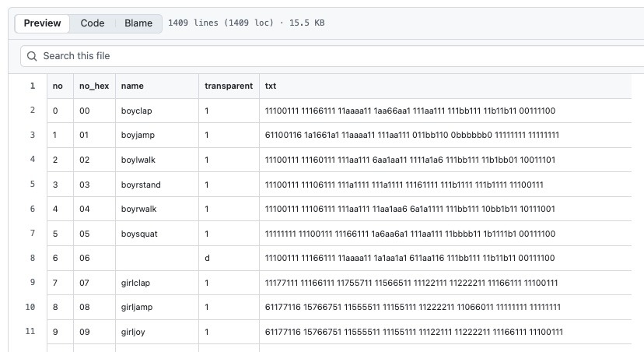Click line number 11 in the gutter
Image resolution: width=644 pixels, height=352 pixels.
(31, 332)
